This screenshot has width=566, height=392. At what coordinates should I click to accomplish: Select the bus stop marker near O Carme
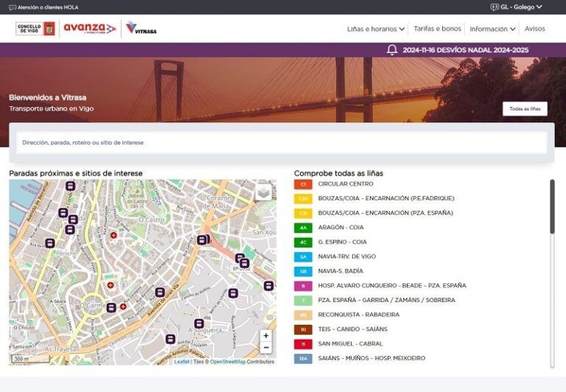coord(111,307)
